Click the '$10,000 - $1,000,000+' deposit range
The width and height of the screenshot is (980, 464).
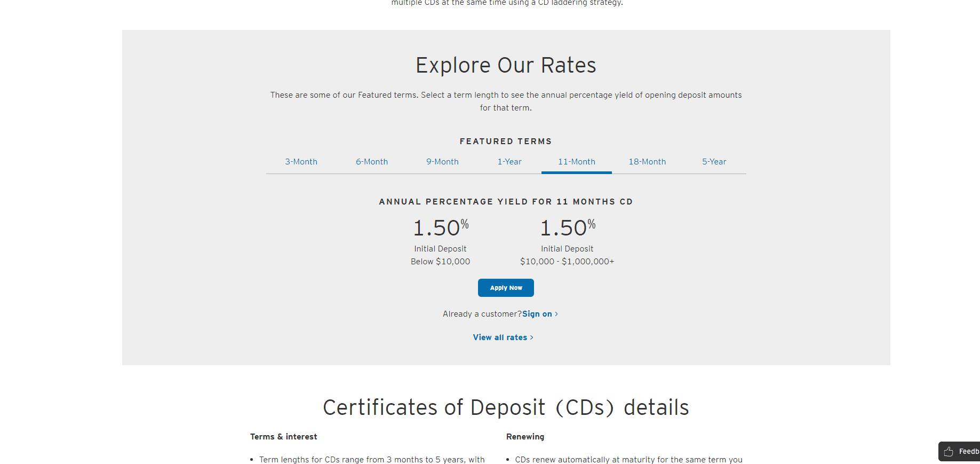click(567, 262)
